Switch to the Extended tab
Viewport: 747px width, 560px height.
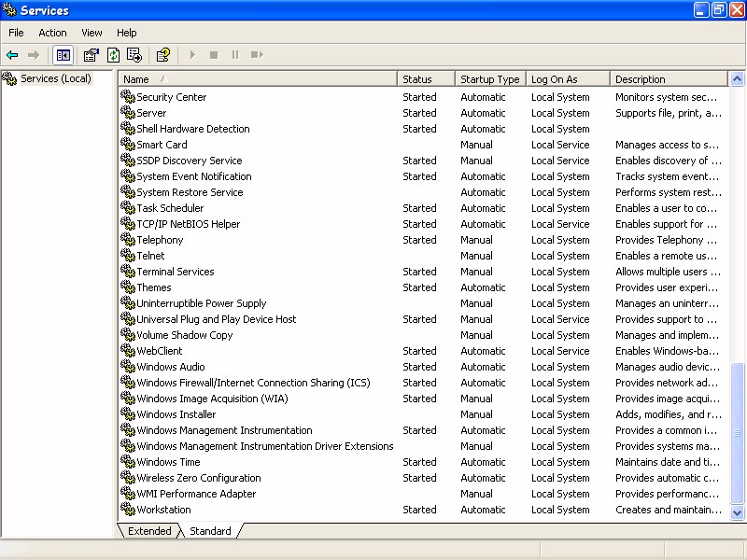click(x=149, y=531)
